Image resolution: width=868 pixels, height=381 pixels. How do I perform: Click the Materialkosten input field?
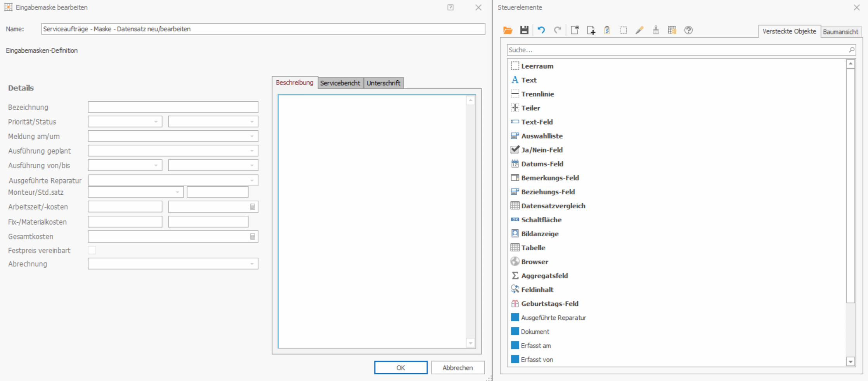208,222
